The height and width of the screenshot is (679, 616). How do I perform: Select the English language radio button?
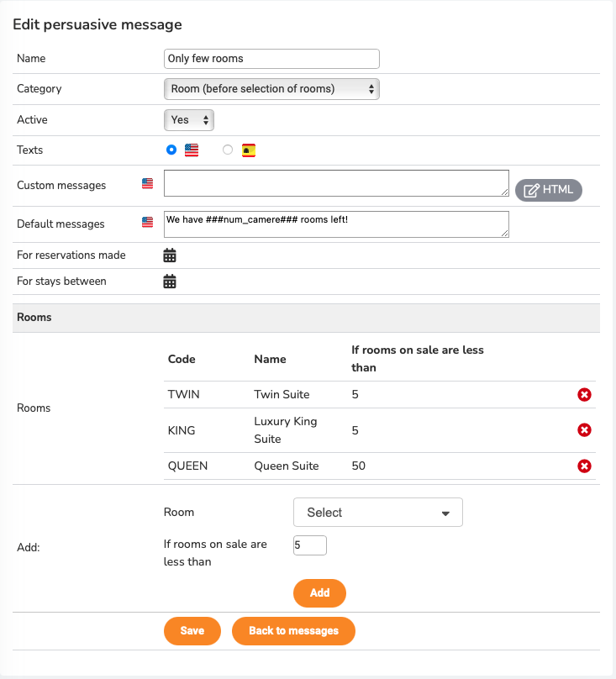pyautogui.click(x=171, y=150)
